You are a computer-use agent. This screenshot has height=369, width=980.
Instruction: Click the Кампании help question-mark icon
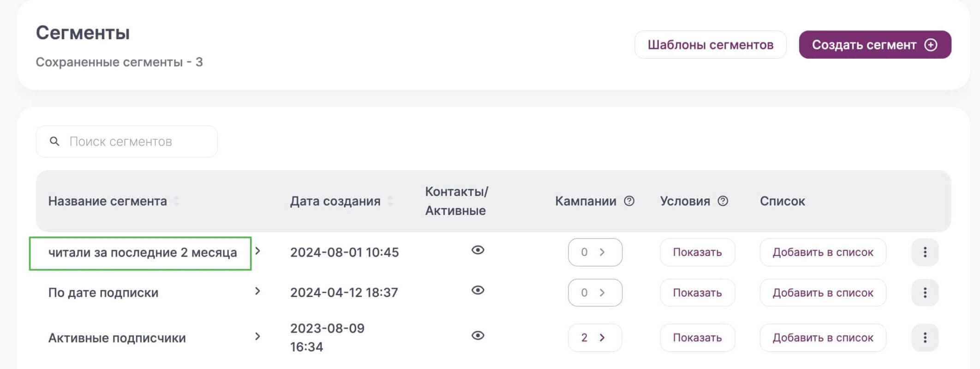click(629, 201)
